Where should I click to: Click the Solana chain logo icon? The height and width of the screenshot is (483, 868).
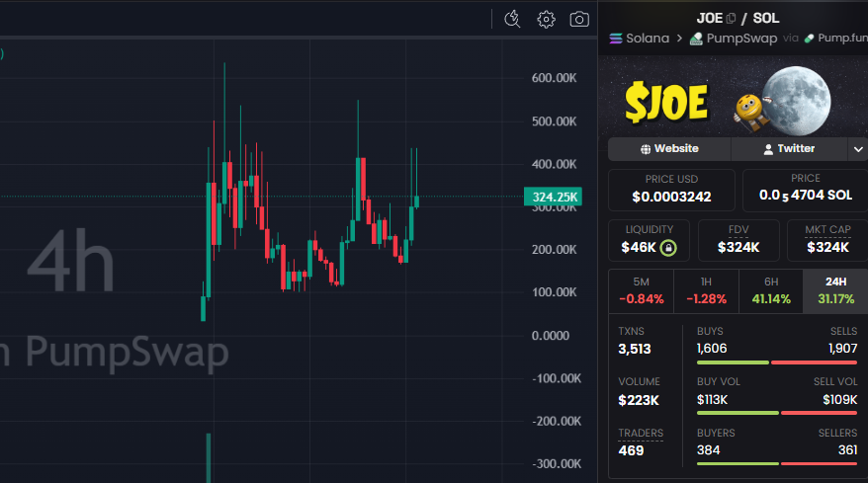click(616, 39)
